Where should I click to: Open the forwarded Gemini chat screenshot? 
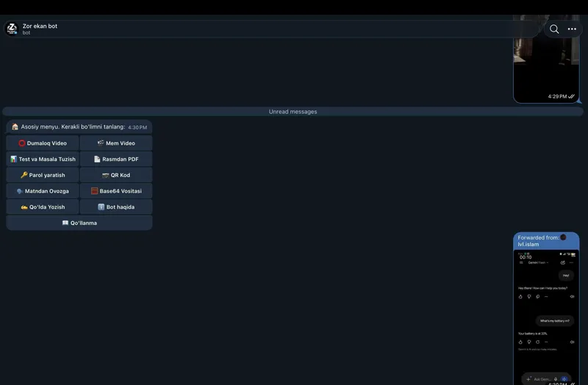[x=546, y=317]
